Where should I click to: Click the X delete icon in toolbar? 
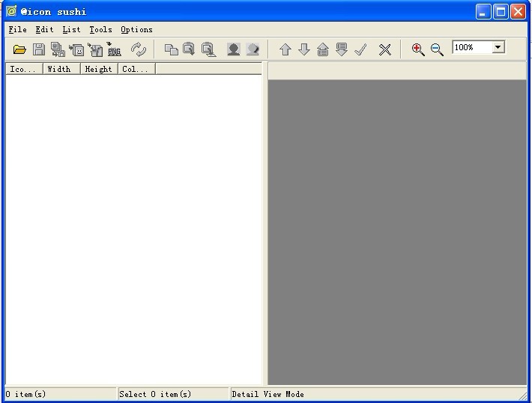[x=384, y=50]
